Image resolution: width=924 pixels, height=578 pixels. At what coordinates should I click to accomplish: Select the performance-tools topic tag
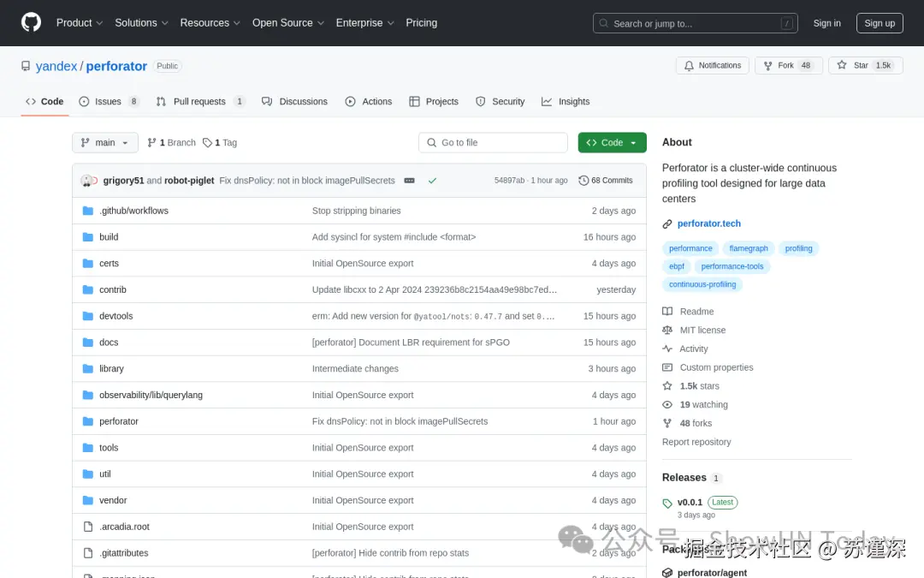(x=732, y=266)
